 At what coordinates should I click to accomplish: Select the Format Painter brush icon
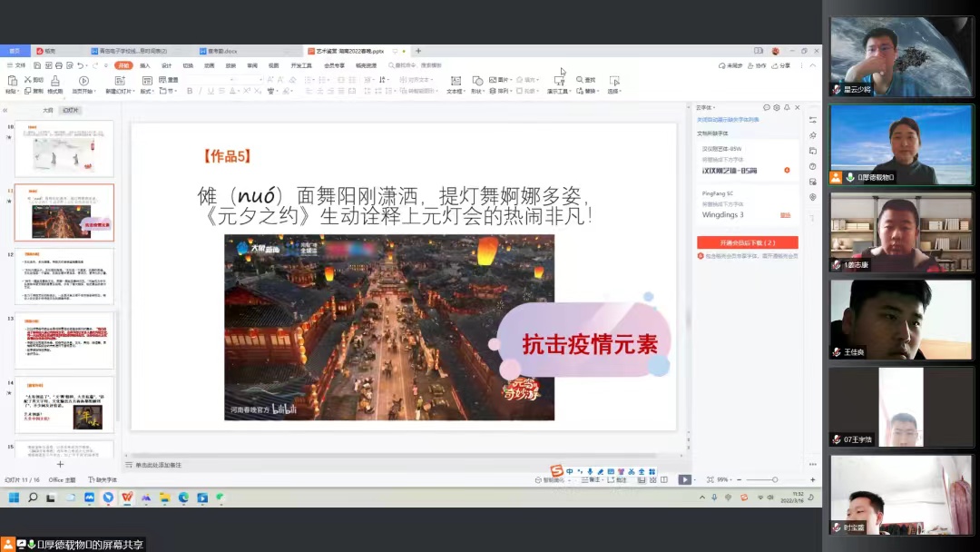point(55,81)
